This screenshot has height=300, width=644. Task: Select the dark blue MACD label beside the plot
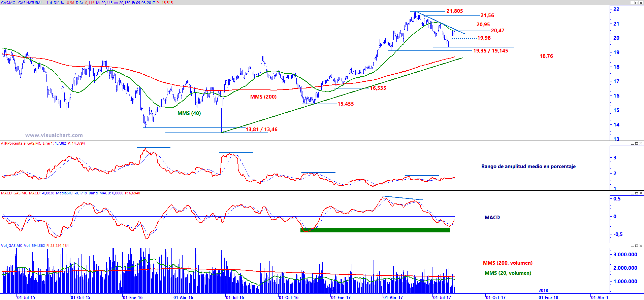click(x=492, y=218)
